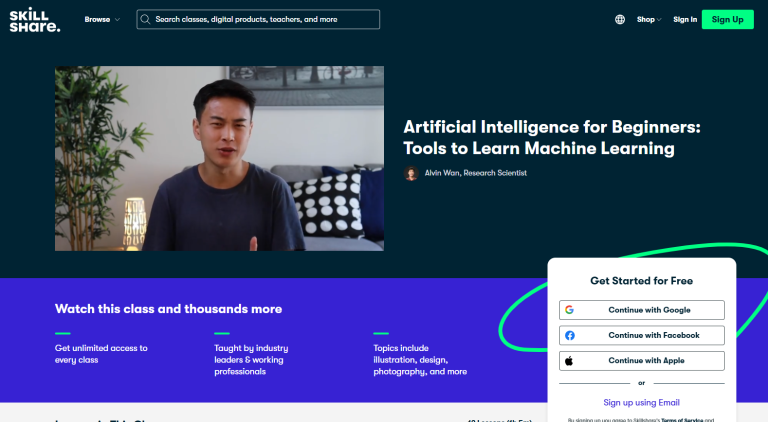Image resolution: width=768 pixels, height=422 pixels.
Task: Choose Continue with Facebook
Action: pos(642,335)
